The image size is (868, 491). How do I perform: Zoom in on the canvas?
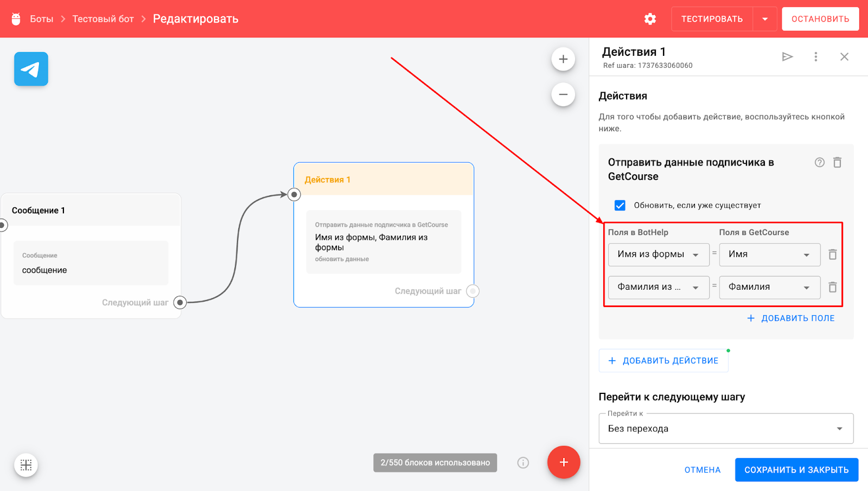click(x=563, y=59)
